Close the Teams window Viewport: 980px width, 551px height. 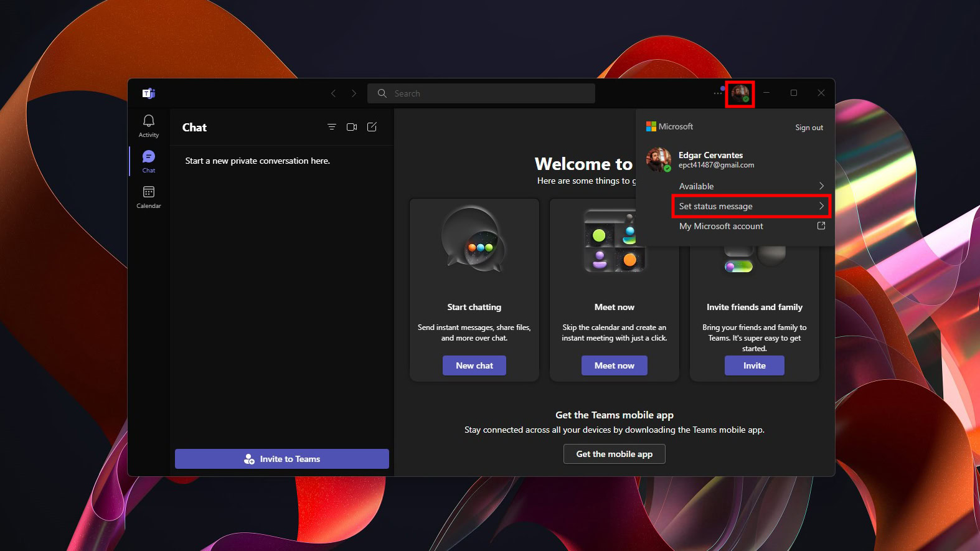tap(821, 93)
